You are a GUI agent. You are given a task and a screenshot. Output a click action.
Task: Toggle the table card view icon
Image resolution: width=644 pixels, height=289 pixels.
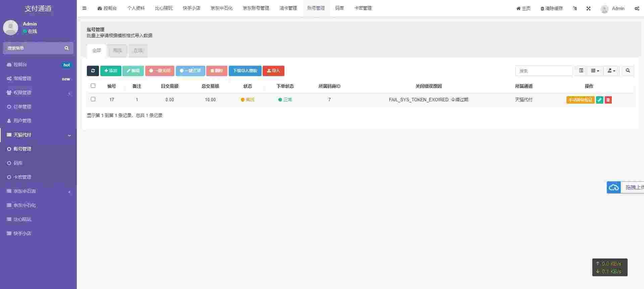581,71
